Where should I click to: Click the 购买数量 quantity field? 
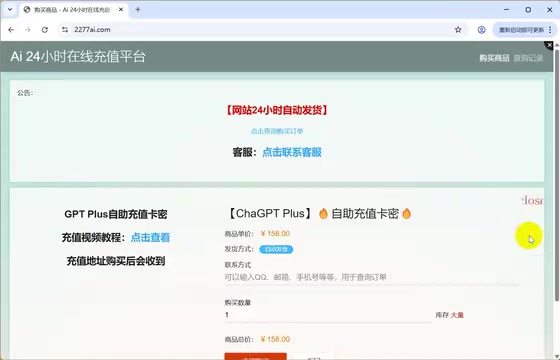pos(328,315)
